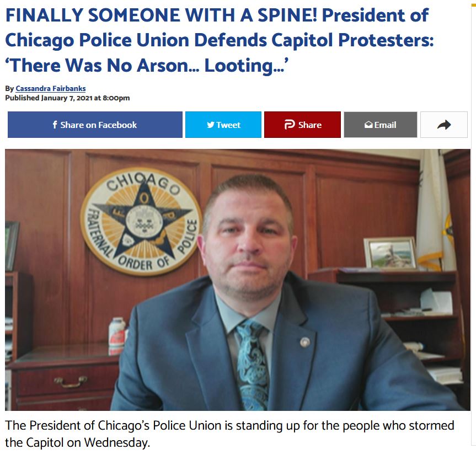This screenshot has width=476, height=460.
Task: Open author Cassandra Fairbanks' profile link
Action: [x=51, y=88]
